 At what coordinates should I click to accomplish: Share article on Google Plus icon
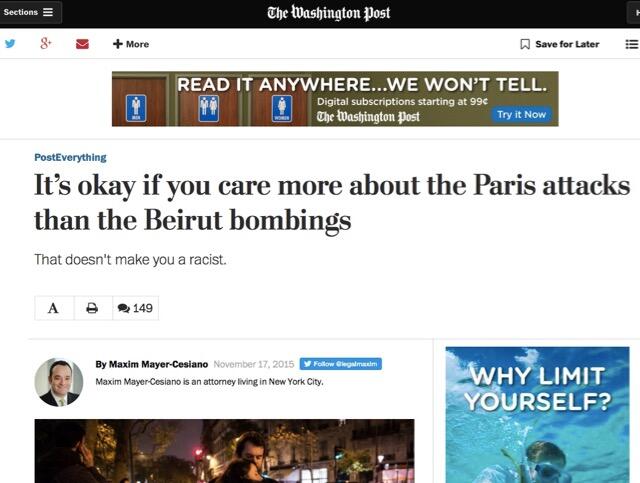pyautogui.click(x=46, y=43)
